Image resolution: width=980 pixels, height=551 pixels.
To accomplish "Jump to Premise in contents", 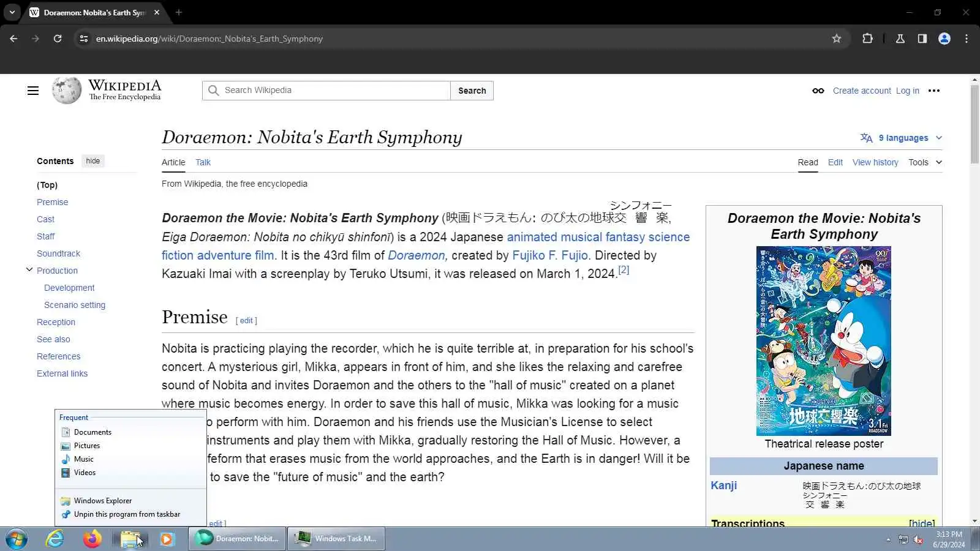I will [x=53, y=202].
